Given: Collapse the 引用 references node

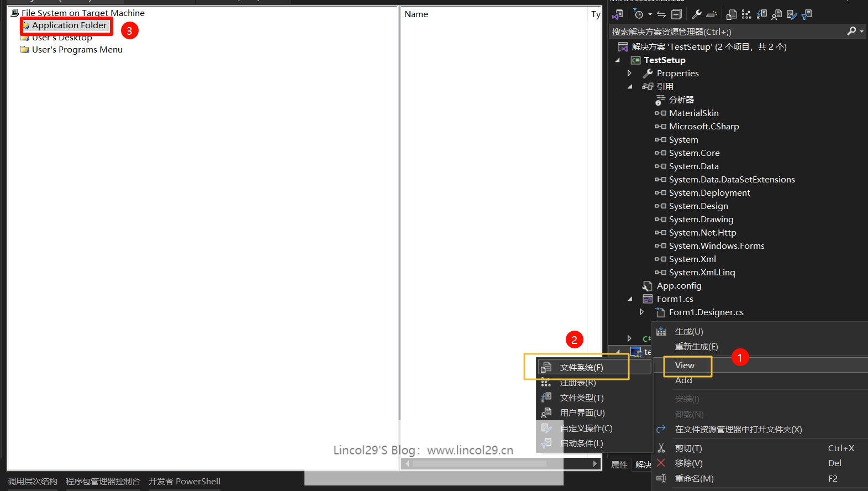Looking at the screenshot, I should click(629, 86).
